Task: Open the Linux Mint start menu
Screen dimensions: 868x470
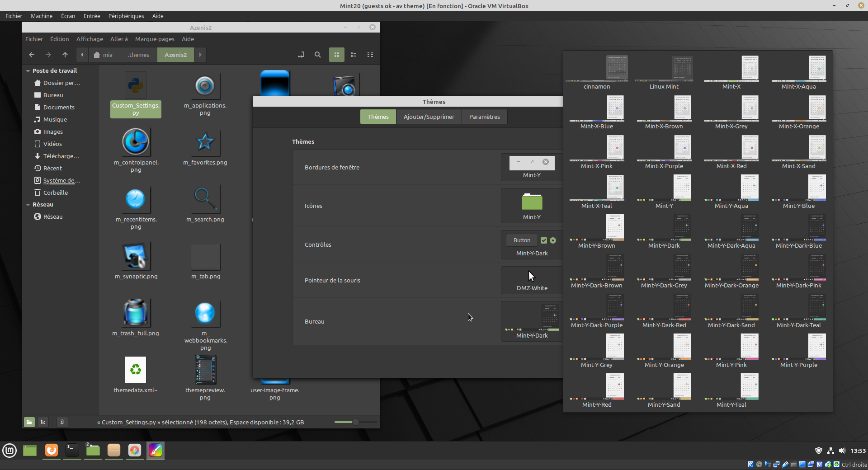Action: [x=9, y=451]
